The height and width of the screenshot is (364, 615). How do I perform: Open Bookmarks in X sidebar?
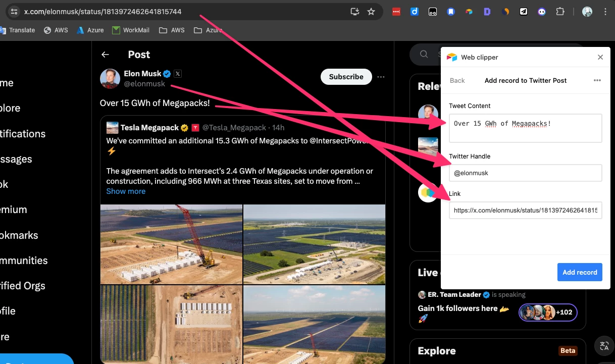(x=19, y=235)
